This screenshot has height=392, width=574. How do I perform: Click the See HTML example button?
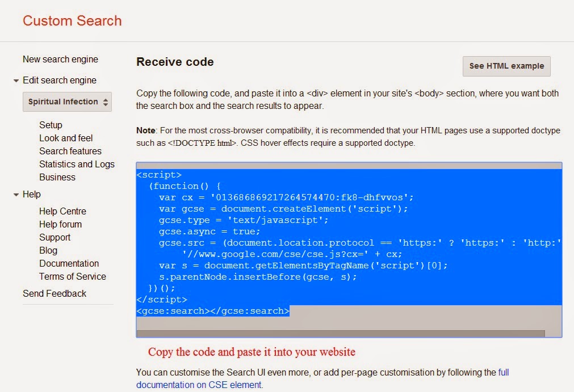point(506,66)
